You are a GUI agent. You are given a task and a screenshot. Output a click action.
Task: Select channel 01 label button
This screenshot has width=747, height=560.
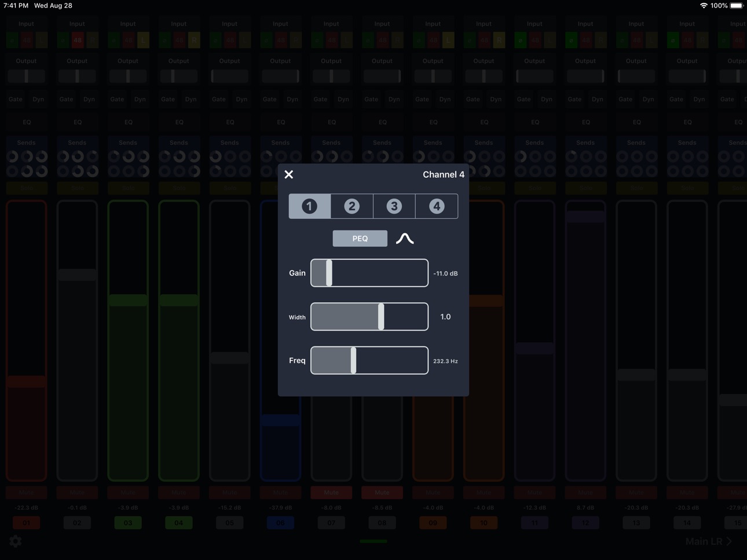click(27, 523)
